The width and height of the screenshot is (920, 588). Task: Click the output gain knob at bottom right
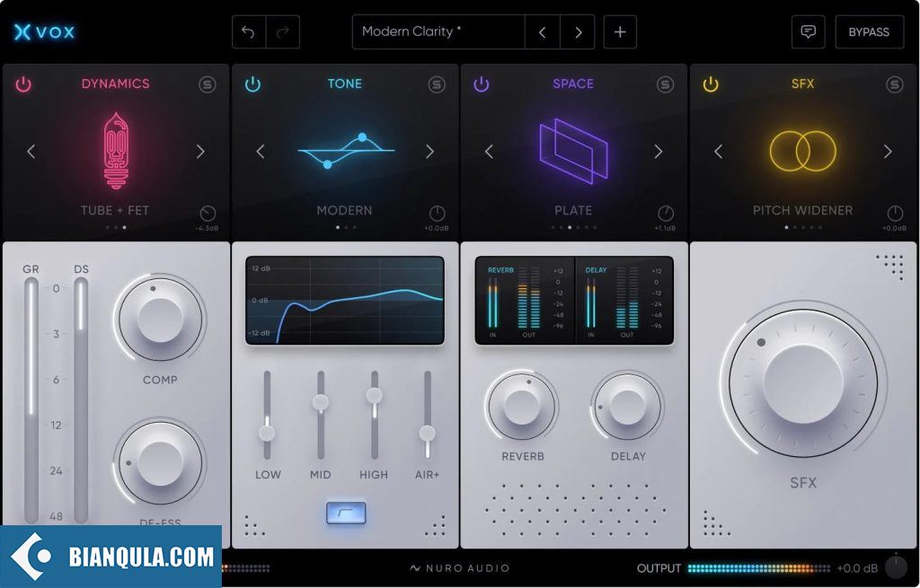[x=896, y=566]
